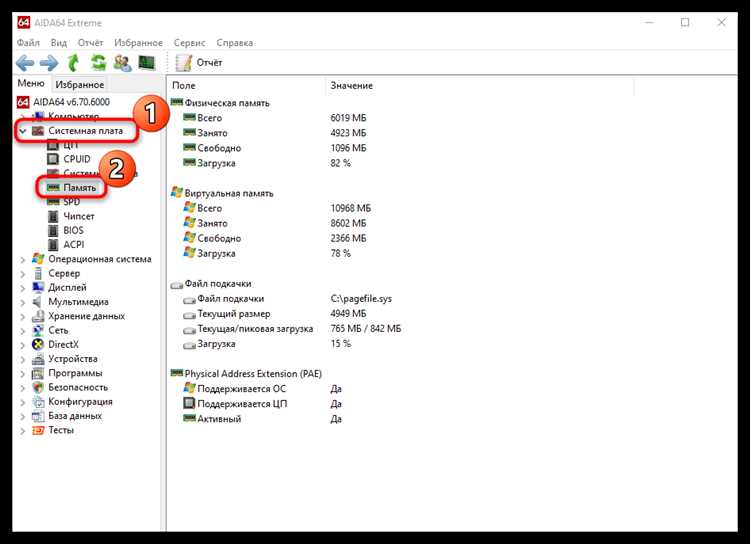Click the AIDA64 v6.70.6000 root icon
The width and height of the screenshot is (750, 544).
coord(23,102)
